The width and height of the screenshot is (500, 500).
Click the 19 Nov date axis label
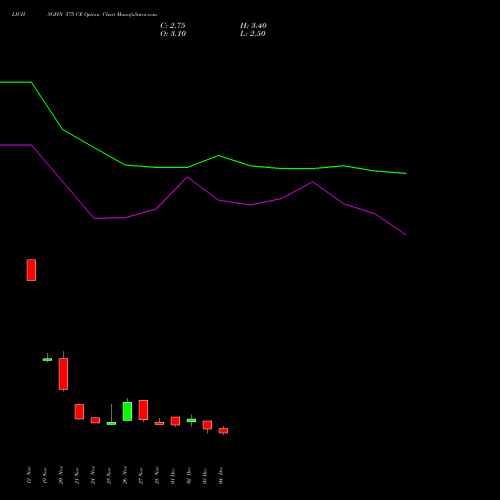coord(45,476)
